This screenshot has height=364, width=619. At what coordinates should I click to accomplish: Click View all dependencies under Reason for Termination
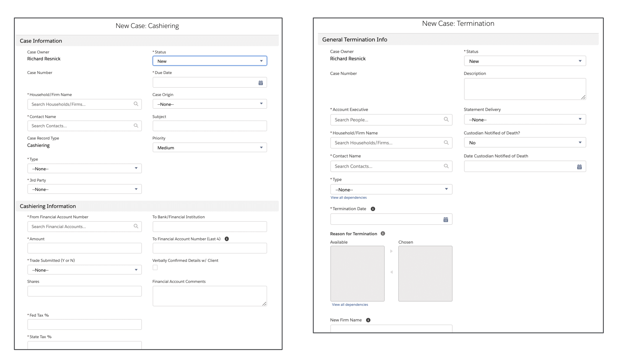coord(350,305)
